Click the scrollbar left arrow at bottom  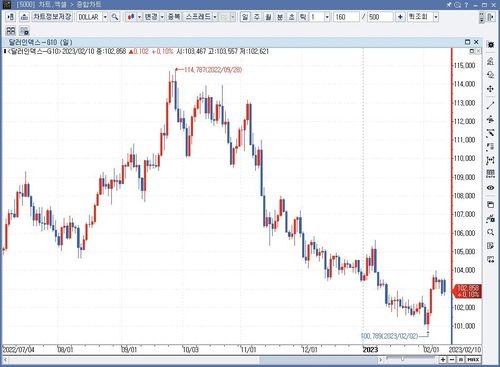(x=5, y=360)
